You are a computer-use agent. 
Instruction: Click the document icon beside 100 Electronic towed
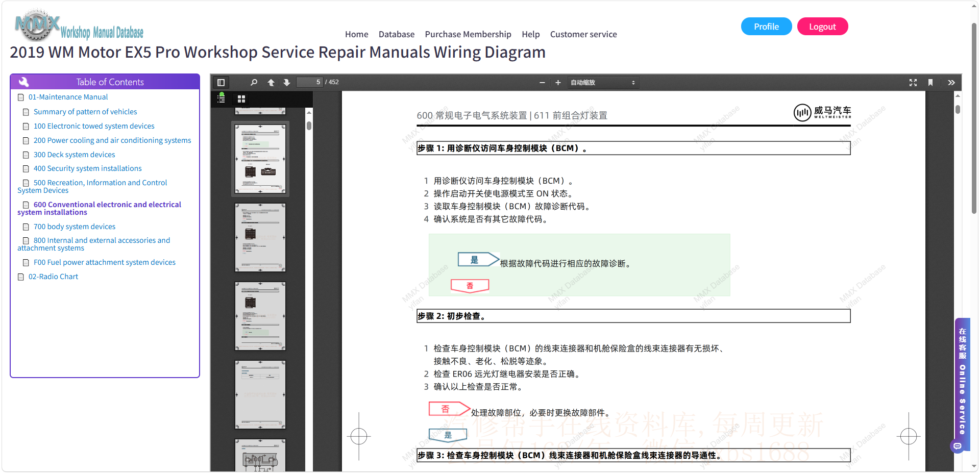26,127
